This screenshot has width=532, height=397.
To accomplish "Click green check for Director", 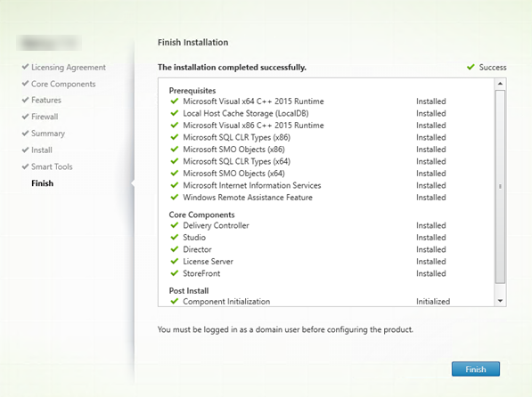I will pos(175,249).
